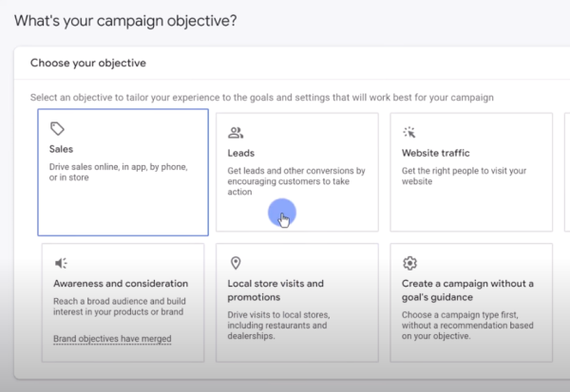Select Create a campaign without a goal's guidance
570x392 pixels.
(x=471, y=303)
